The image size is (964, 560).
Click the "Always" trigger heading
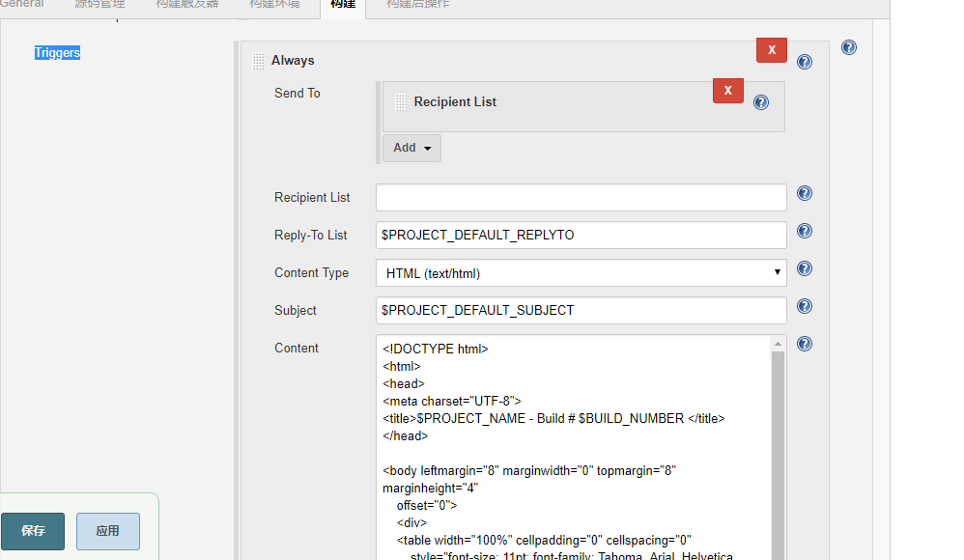pos(293,60)
